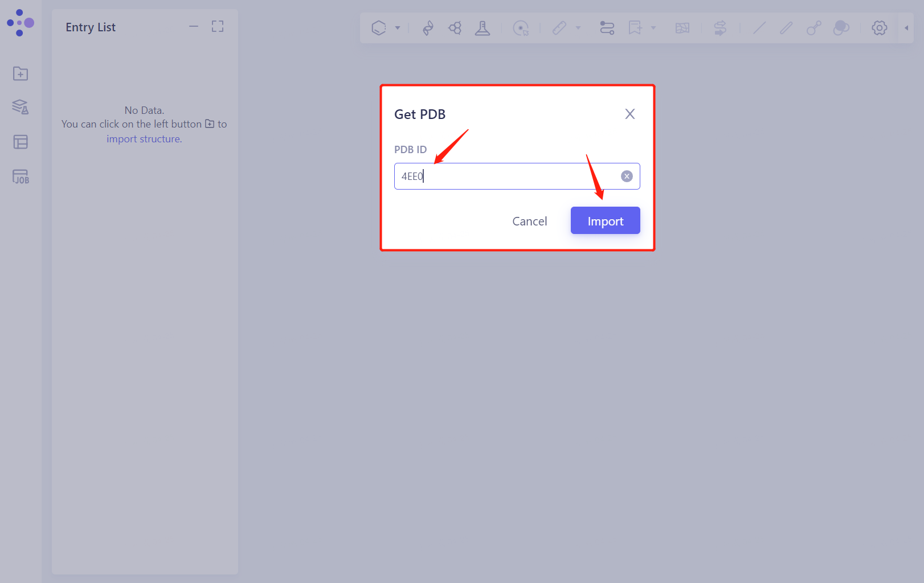Select the protein ribbon helix tool

pos(428,28)
